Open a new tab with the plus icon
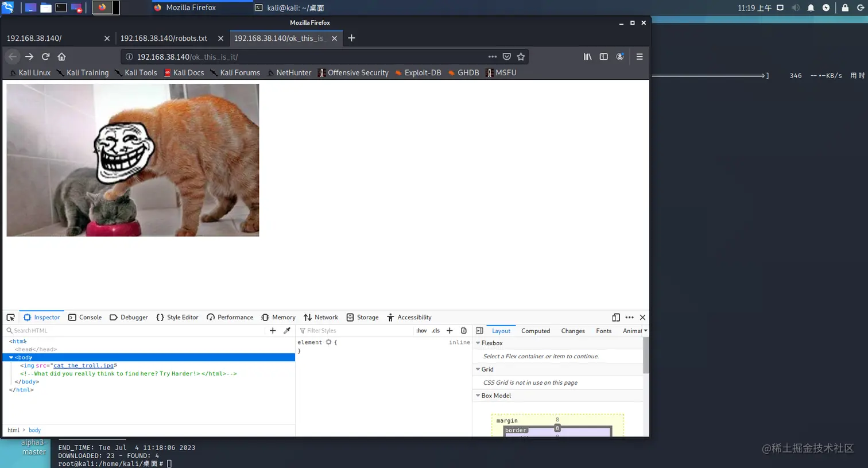Viewport: 868px width, 468px height. (x=351, y=38)
